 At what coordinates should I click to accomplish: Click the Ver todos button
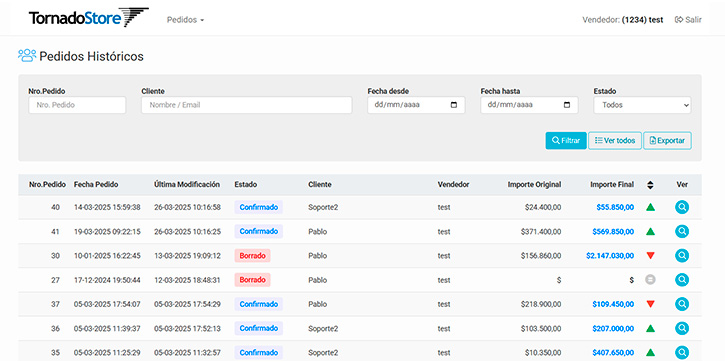(615, 141)
